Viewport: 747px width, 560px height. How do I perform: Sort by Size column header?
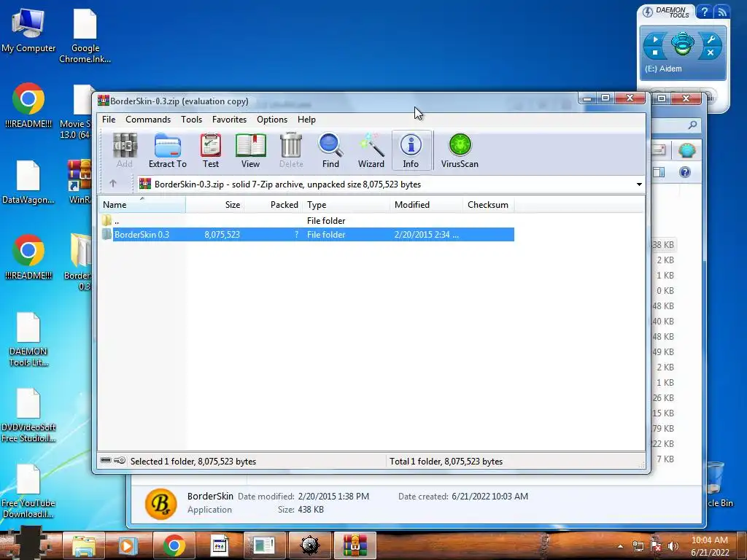pyautogui.click(x=215, y=205)
